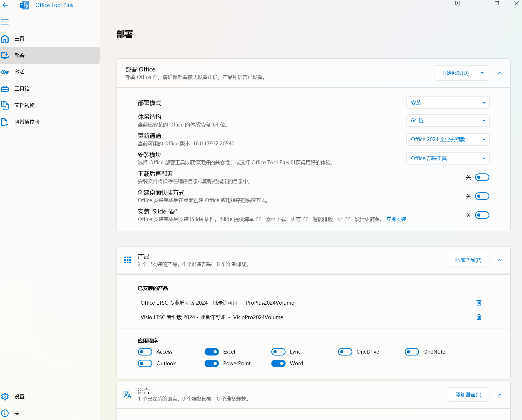522x420 pixels.
Task: Disable the Excel application toggle
Action: point(212,352)
